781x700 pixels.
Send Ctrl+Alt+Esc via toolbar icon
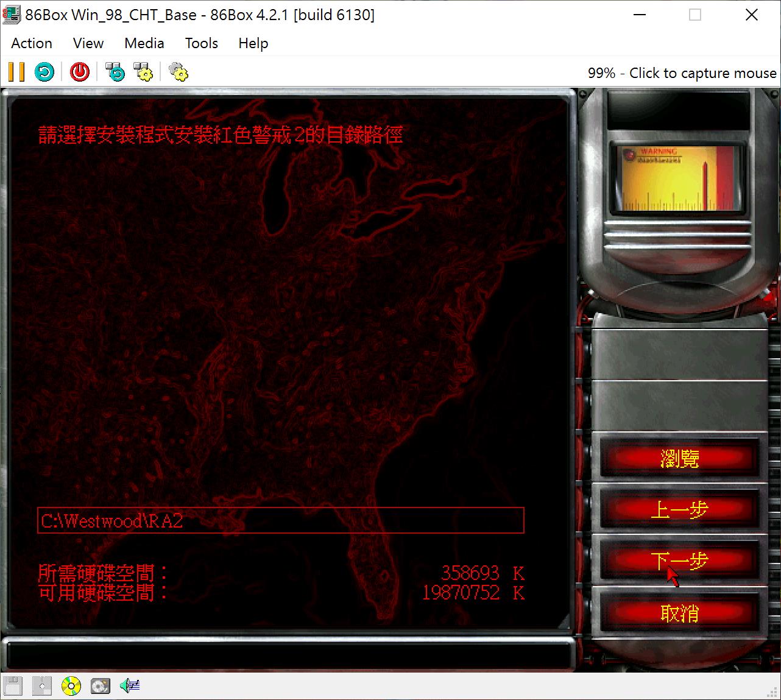click(x=143, y=72)
